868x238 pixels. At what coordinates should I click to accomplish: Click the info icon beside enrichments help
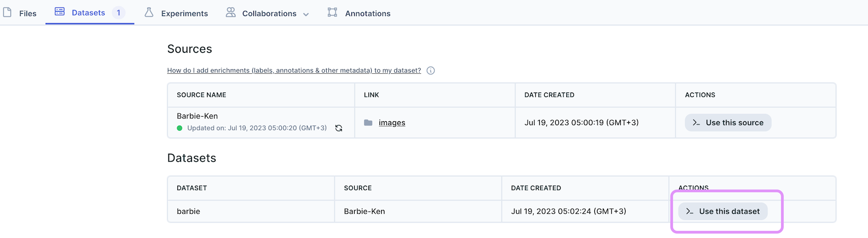tap(431, 71)
